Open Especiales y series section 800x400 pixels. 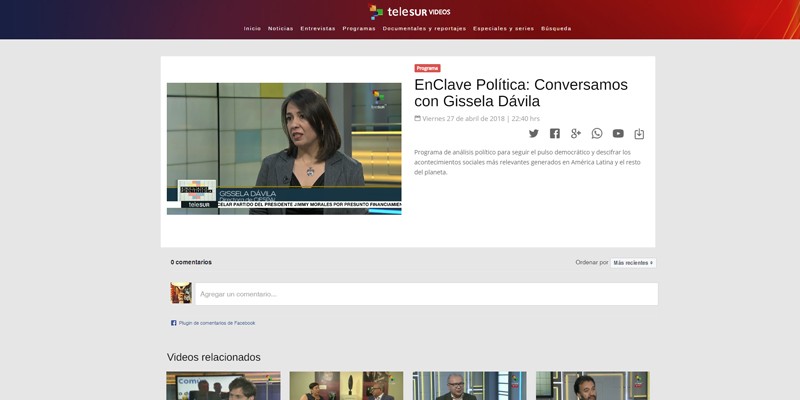[x=503, y=29]
